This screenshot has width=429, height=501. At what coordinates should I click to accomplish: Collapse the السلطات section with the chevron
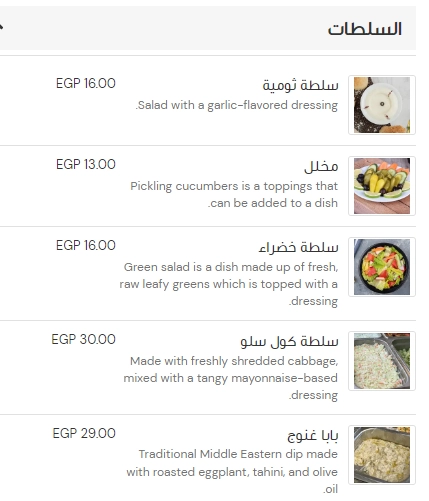[x=1, y=27]
